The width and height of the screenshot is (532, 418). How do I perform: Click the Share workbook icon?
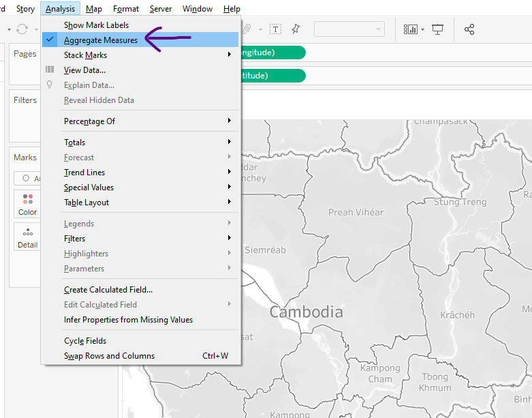click(x=469, y=29)
